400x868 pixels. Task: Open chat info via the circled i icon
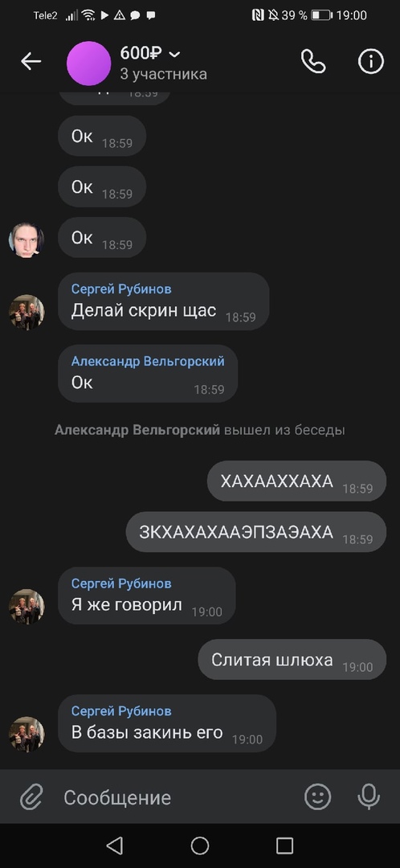click(x=370, y=61)
